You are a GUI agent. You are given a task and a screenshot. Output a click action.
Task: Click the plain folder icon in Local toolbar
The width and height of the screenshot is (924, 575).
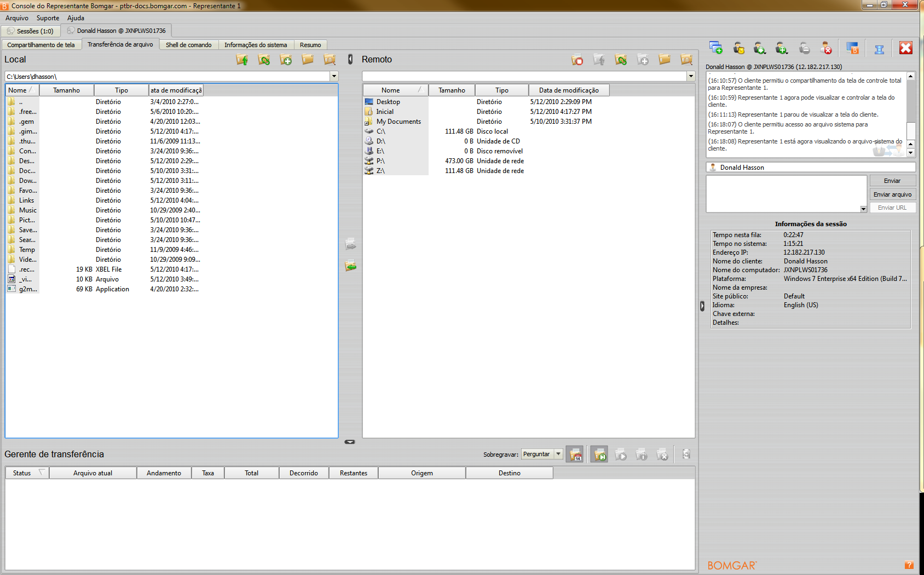click(x=308, y=59)
